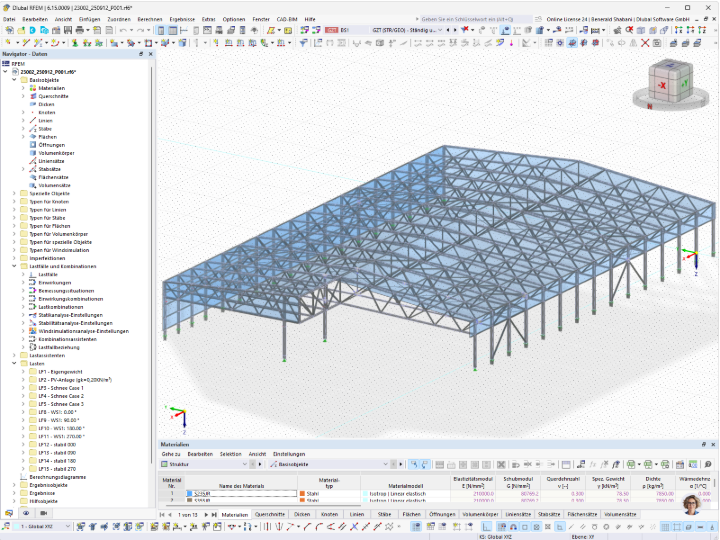Image resolution: width=720 pixels, height=540 pixels.
Task: Open the Ergebnisse menu
Action: pyautogui.click(x=182, y=19)
